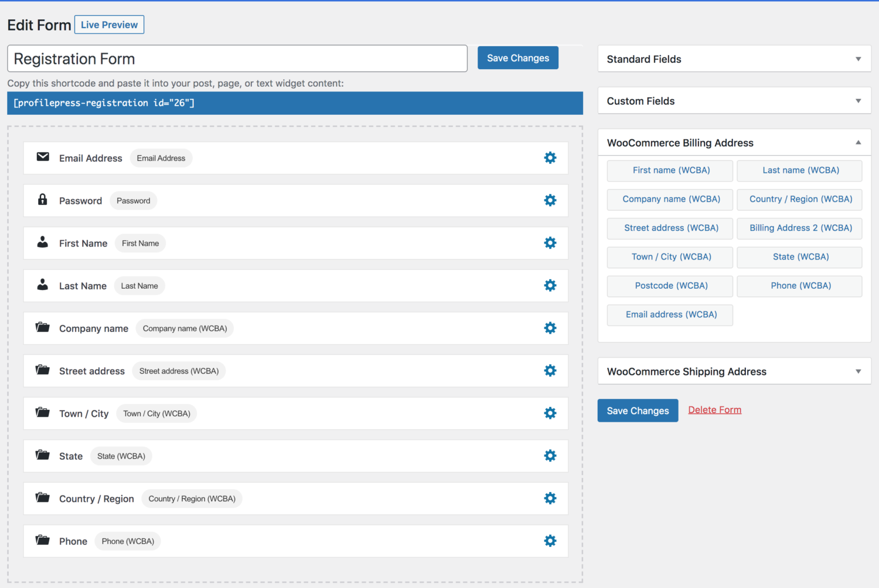Image resolution: width=879 pixels, height=588 pixels.
Task: Add First name (WCBA) field
Action: [x=670, y=170]
